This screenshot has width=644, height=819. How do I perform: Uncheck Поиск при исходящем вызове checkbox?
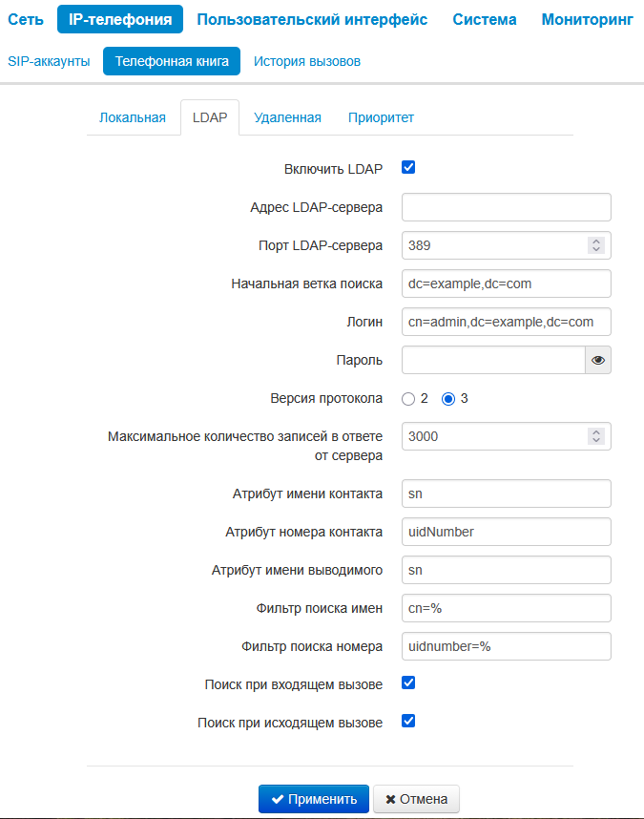(x=408, y=721)
